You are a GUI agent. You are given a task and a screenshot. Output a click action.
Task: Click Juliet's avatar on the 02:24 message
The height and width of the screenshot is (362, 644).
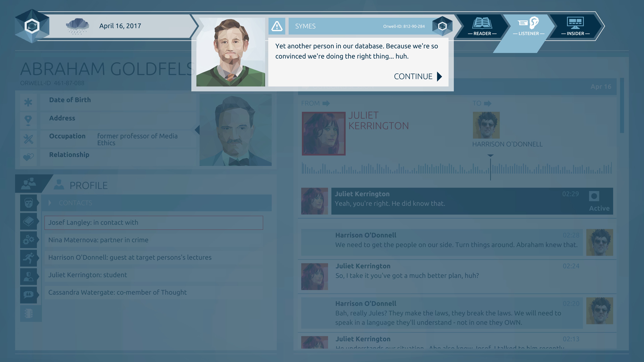(x=314, y=277)
